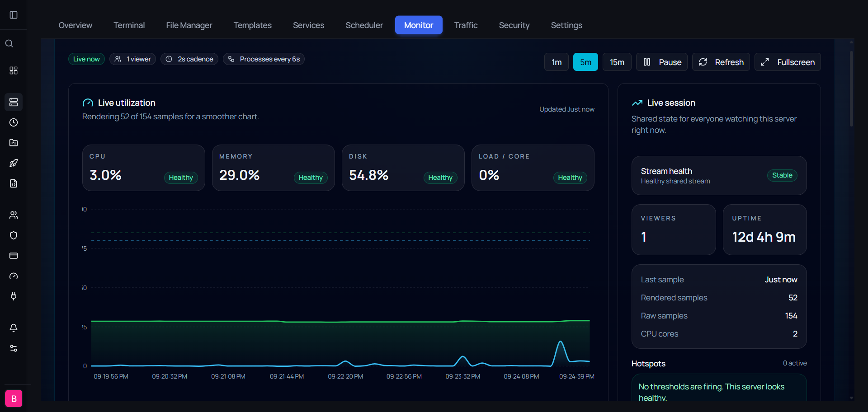Toggle the sidebar collapse icon

14,15
